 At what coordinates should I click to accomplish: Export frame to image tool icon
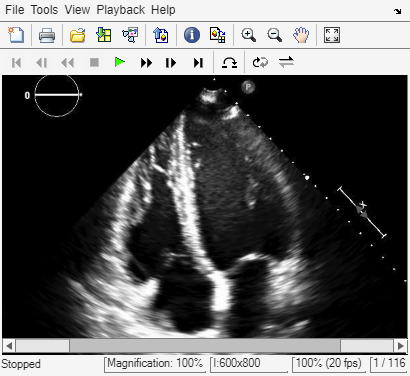(161, 35)
